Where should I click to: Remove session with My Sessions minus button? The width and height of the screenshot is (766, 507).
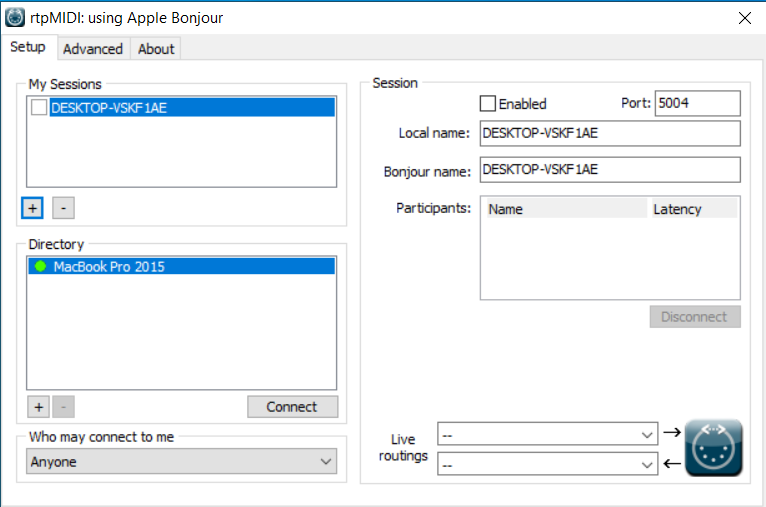pyautogui.click(x=64, y=208)
